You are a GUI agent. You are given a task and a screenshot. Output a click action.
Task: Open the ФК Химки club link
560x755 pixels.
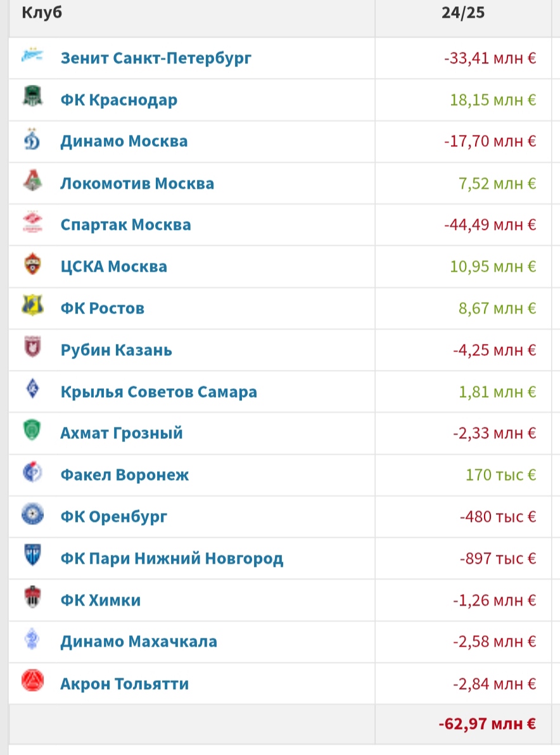(100, 600)
